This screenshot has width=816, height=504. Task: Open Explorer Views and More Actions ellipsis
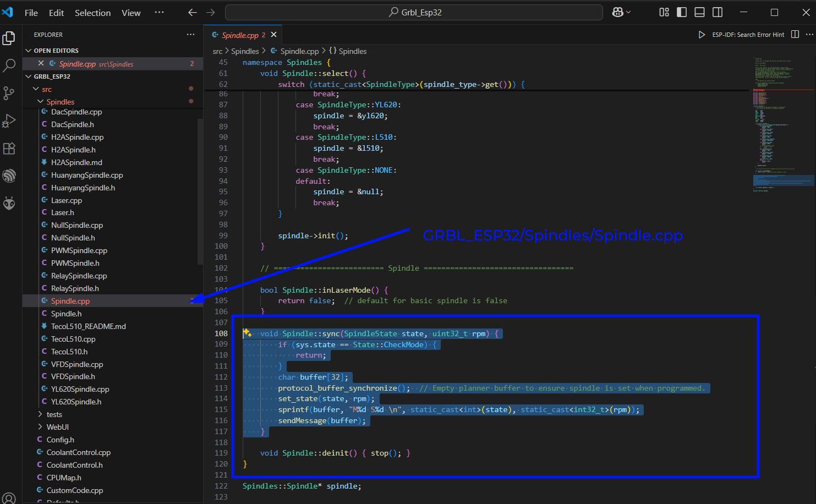[190, 34]
